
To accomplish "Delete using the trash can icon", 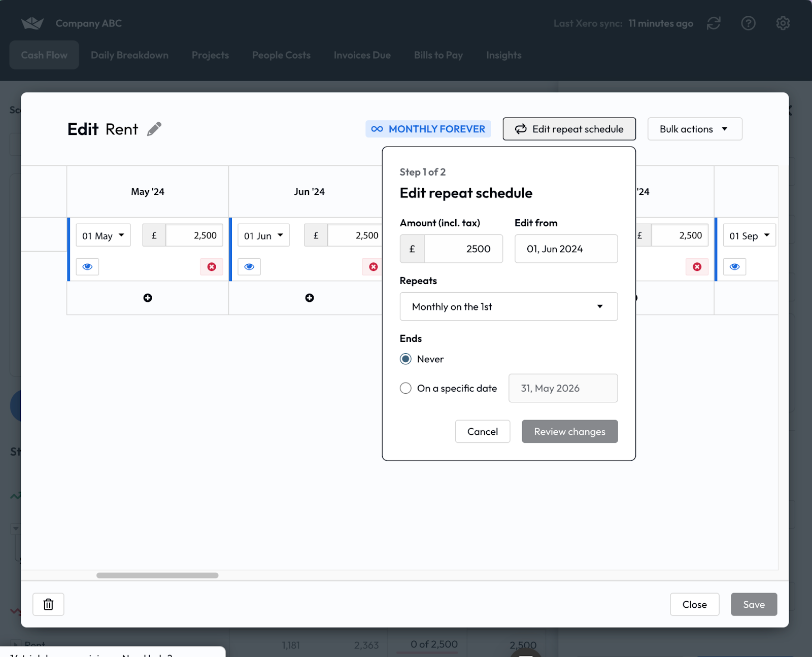I will click(x=48, y=604).
